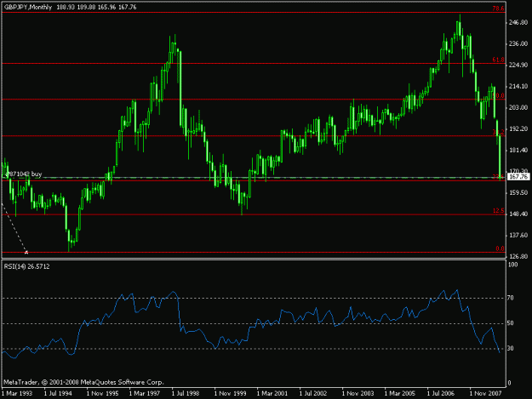Click the RSI scale value 0
This screenshot has height=399, width=532.
coord(509,384)
